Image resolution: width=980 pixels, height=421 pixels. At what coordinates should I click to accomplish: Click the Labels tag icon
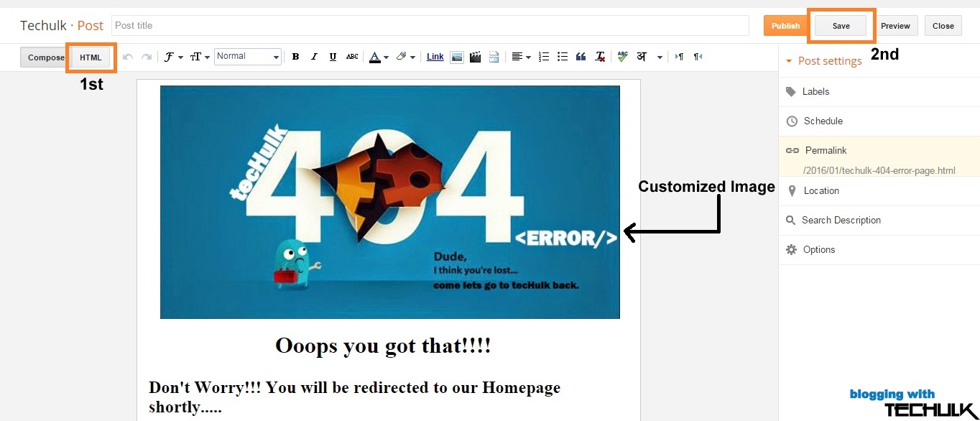[x=791, y=92]
